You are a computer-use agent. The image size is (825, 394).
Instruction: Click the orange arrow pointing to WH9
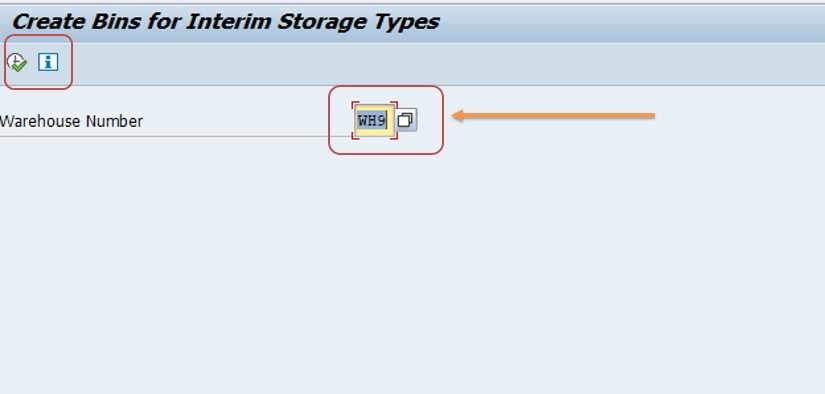(x=554, y=115)
